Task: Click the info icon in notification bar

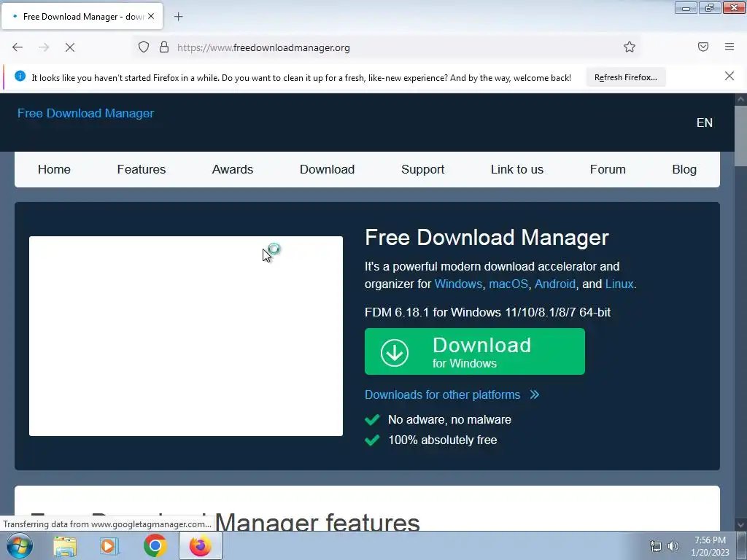Action: pos(20,76)
